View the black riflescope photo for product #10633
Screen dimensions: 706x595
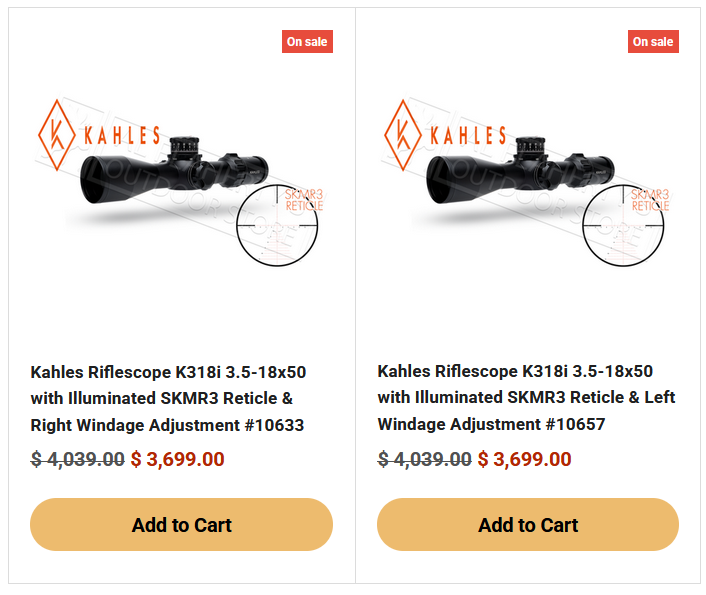(174, 170)
